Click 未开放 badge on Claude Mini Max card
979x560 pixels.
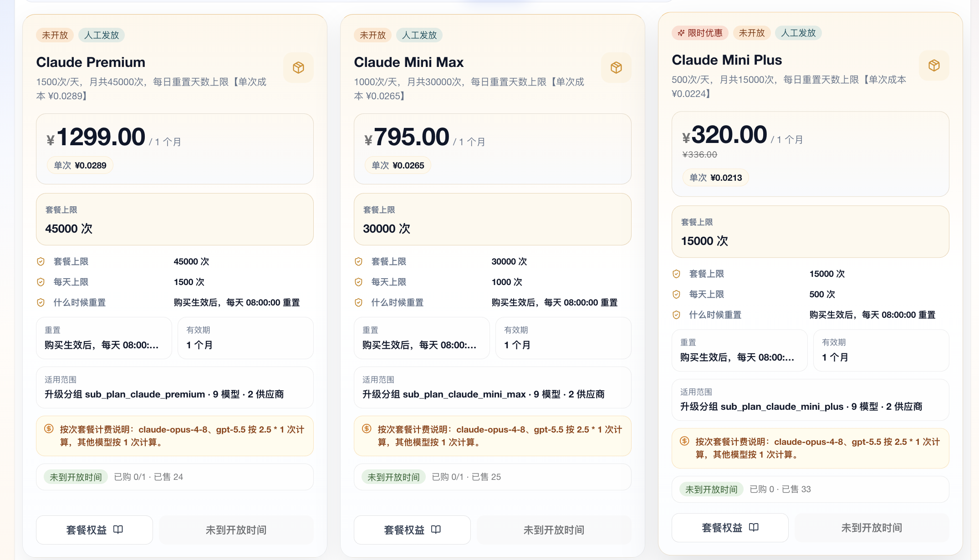pyautogui.click(x=372, y=35)
